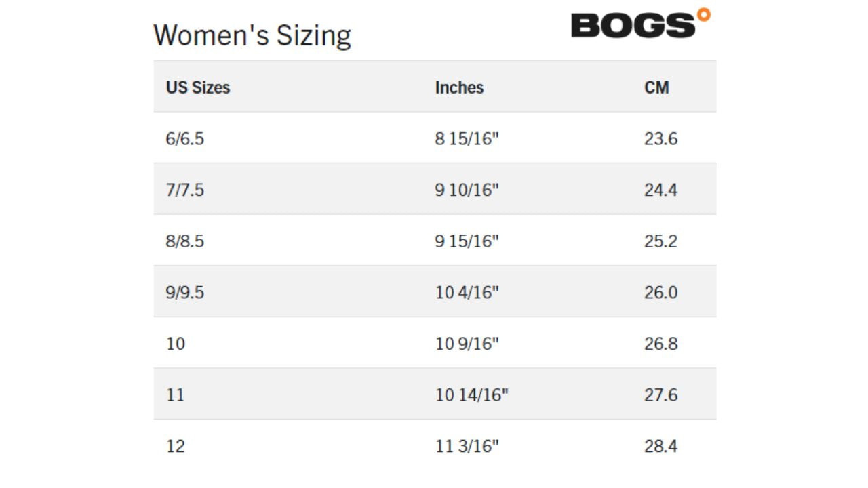Select the Inches column header
Image resolution: width=868 pixels, height=488 pixels.
pyautogui.click(x=459, y=87)
